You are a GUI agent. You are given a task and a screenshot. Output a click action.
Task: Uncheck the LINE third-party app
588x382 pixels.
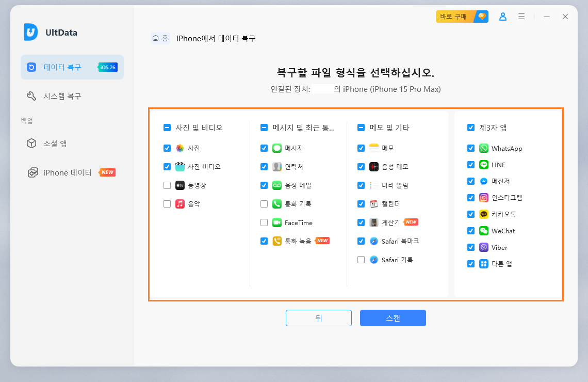coord(471,165)
